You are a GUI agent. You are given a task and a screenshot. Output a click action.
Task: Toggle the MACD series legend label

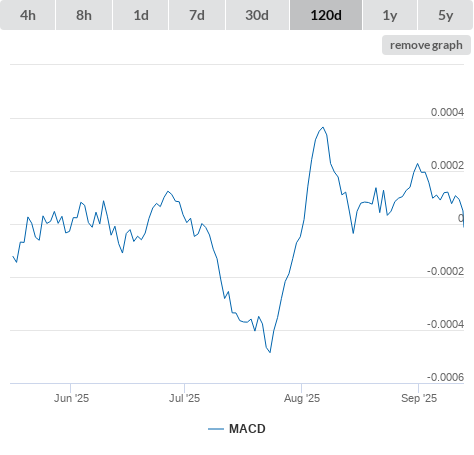[247, 429]
